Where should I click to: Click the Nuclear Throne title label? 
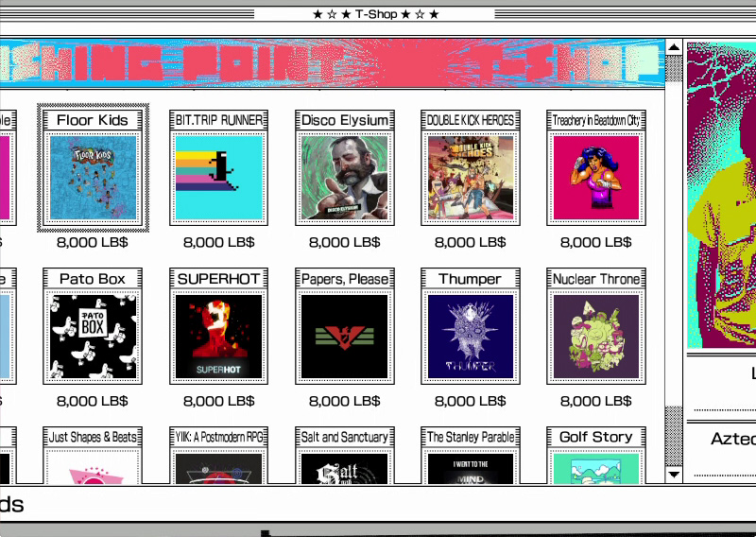coord(596,279)
